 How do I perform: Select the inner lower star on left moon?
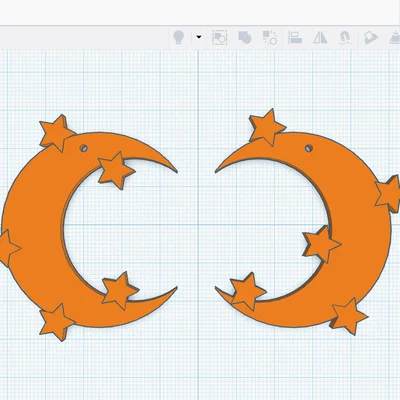pyautogui.click(x=119, y=290)
